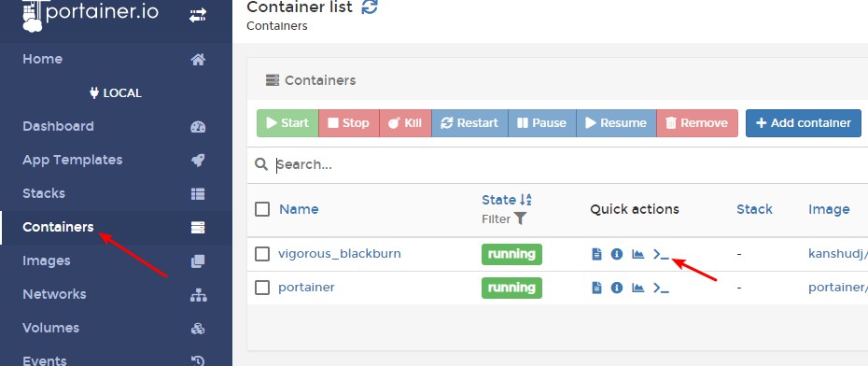Check the portainer container checkbox
This screenshot has height=366, width=868.
[262, 288]
